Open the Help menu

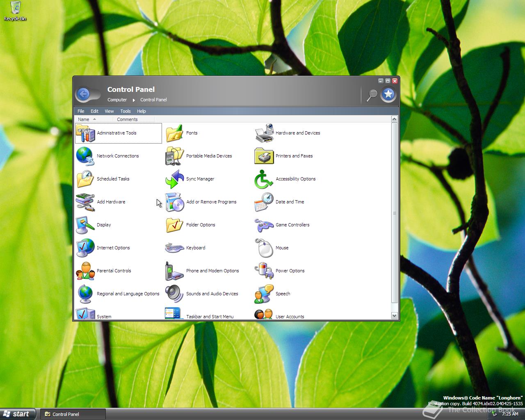pos(142,111)
